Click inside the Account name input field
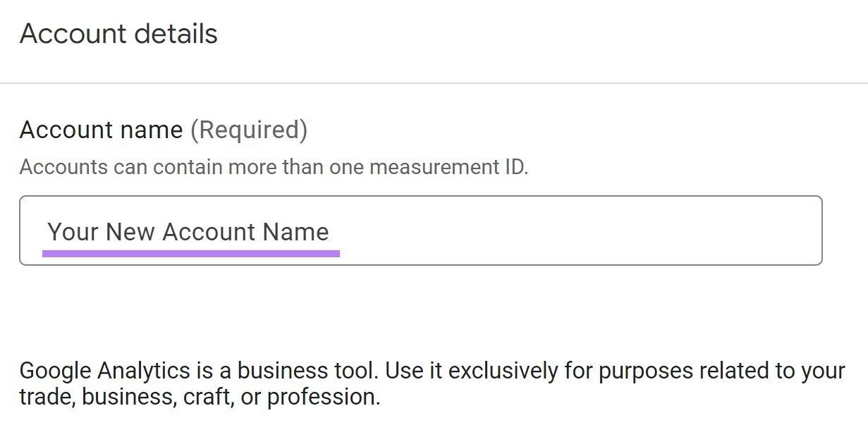The width and height of the screenshot is (868, 425). coord(423,231)
